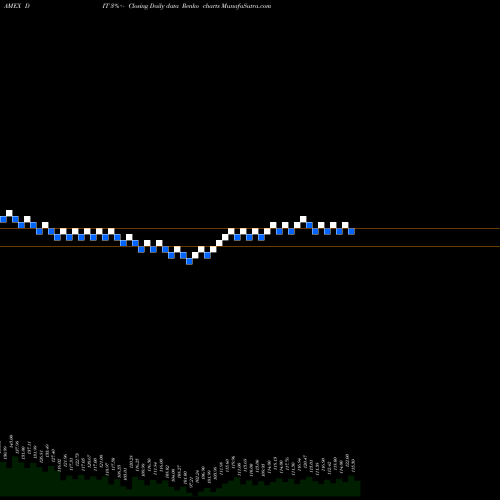The height and width of the screenshot is (500, 500).
Task: Select the lowest blue Renko brick at the chart trough
Action: [x=189, y=261]
